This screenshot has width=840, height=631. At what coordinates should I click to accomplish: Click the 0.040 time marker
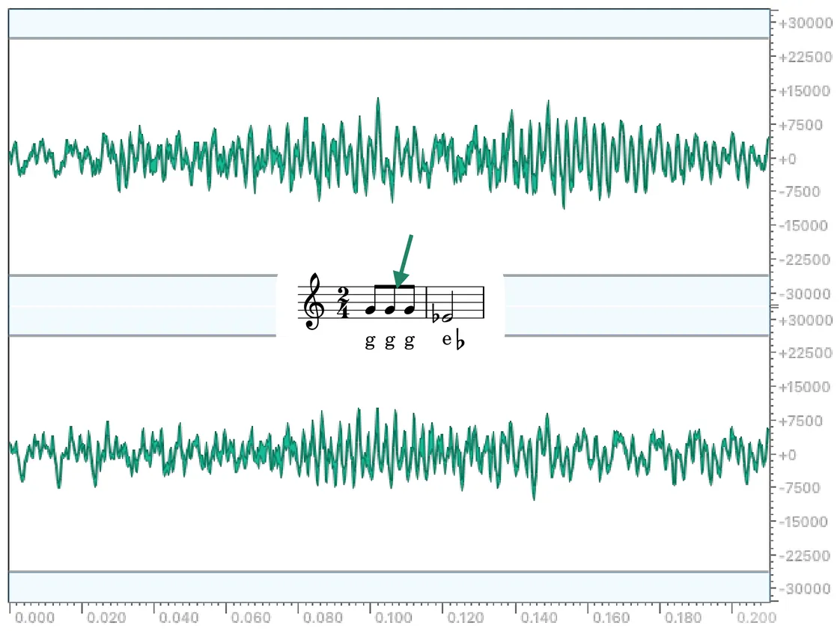178,618
